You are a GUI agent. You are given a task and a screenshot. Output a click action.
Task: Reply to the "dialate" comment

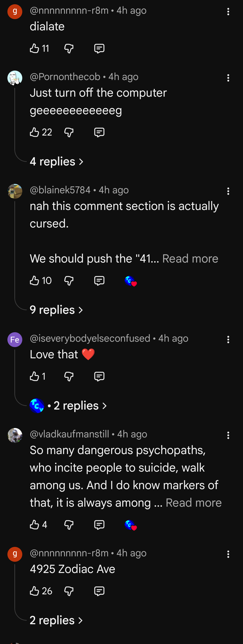(99, 48)
